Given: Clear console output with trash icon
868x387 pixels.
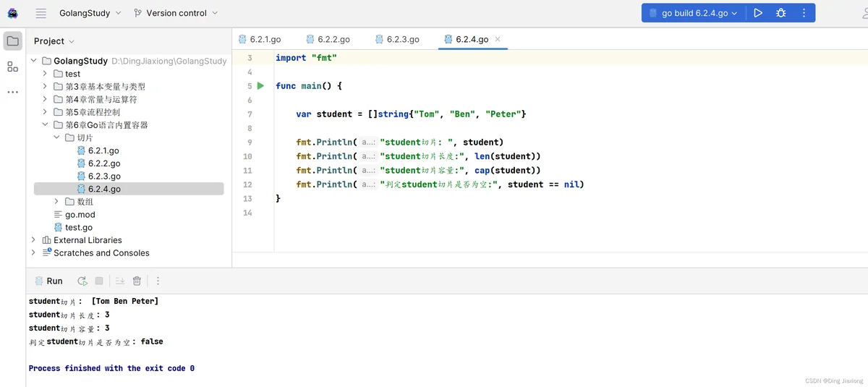Looking at the screenshot, I should 137,281.
